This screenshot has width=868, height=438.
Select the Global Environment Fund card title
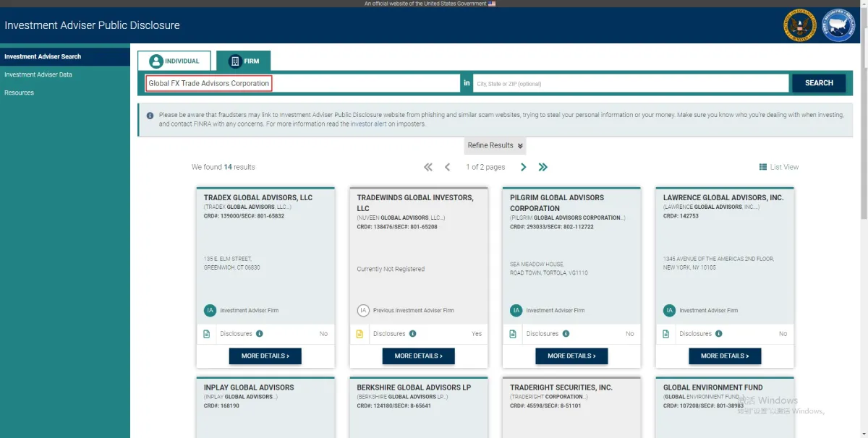pos(713,387)
